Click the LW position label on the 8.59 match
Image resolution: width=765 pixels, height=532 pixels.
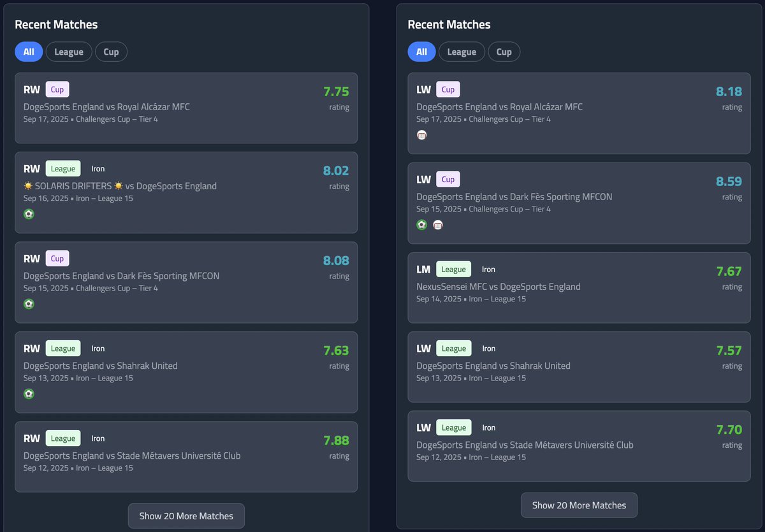click(424, 180)
